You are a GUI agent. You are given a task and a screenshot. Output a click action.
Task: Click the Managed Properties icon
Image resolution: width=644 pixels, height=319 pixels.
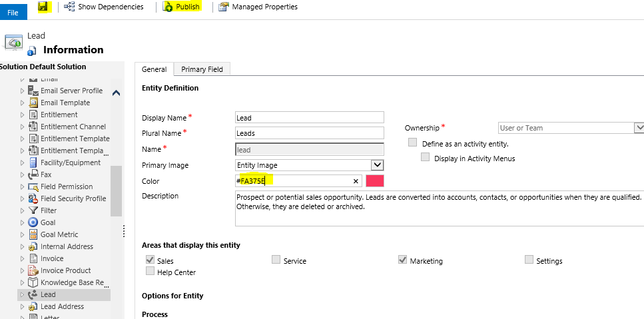pos(224,7)
